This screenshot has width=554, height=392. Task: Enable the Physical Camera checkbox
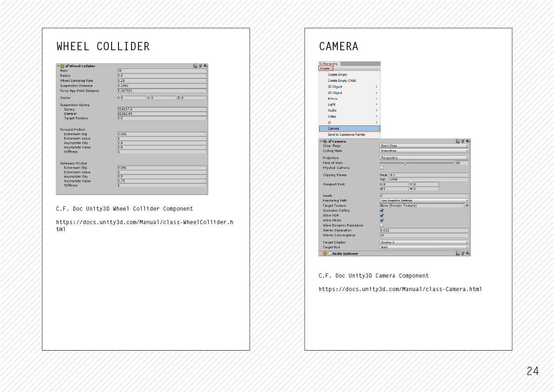[382, 168]
